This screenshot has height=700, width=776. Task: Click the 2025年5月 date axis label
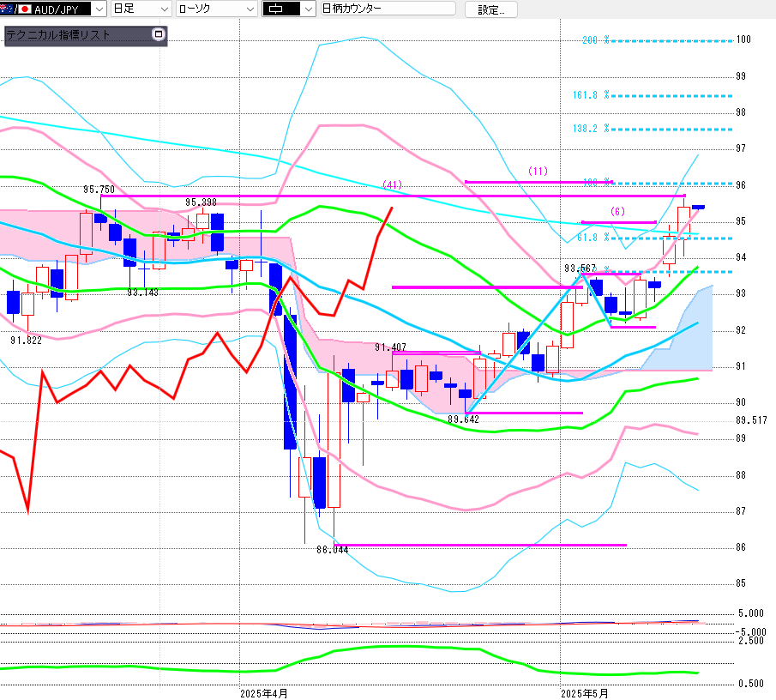[x=585, y=694]
